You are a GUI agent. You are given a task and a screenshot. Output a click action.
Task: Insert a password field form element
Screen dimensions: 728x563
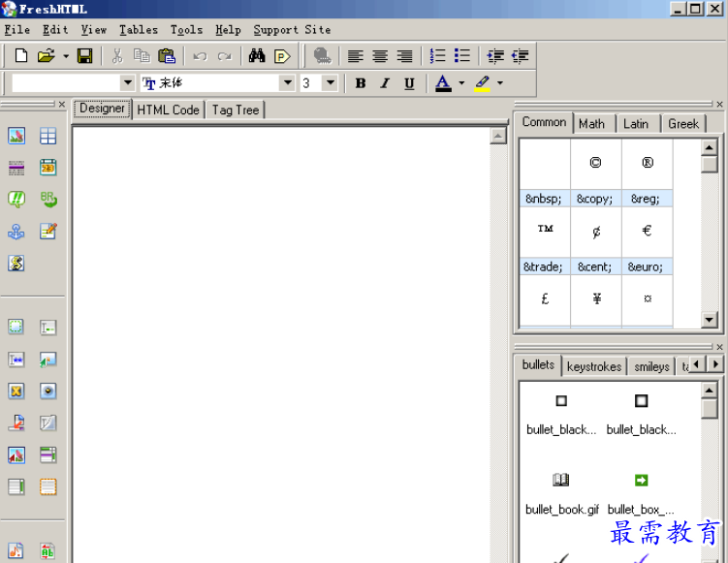(x=16, y=360)
